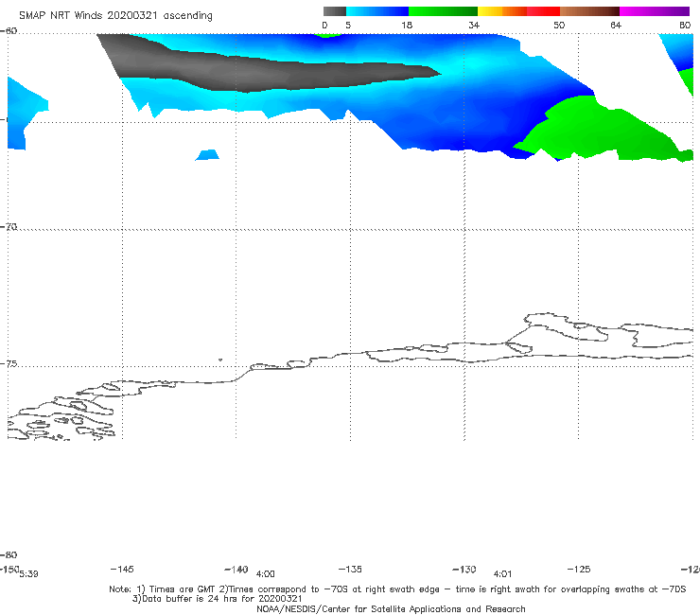Click the color bar label '50'

(x=559, y=25)
